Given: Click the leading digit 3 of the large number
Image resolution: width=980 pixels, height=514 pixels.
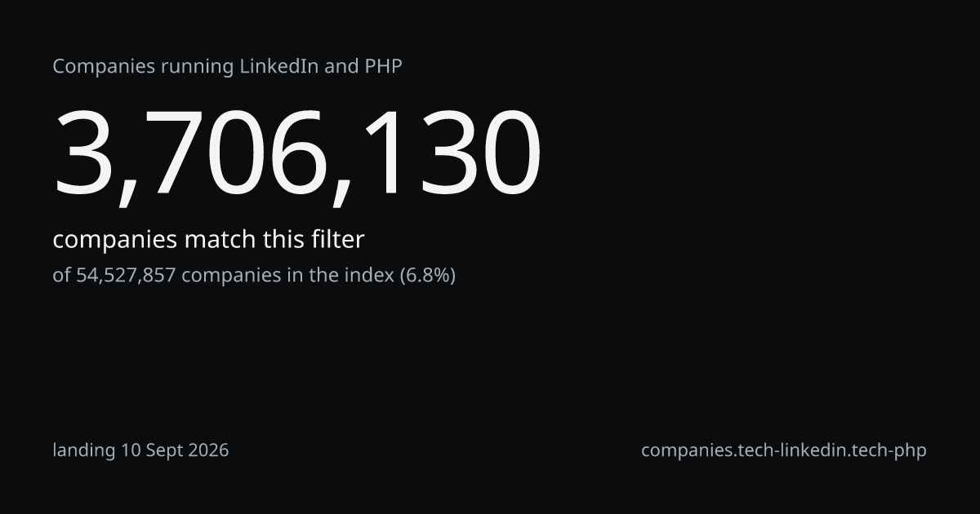Looking at the screenshot, I should pos(84,153).
